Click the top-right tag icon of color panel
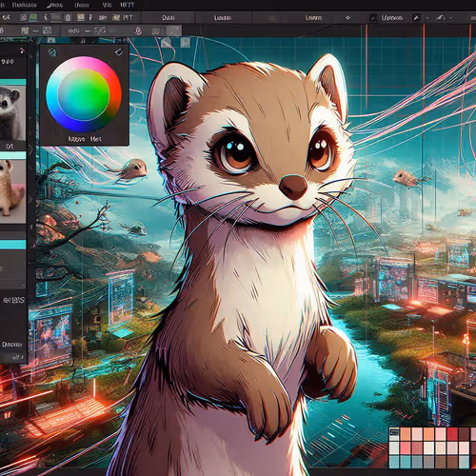 (x=119, y=51)
